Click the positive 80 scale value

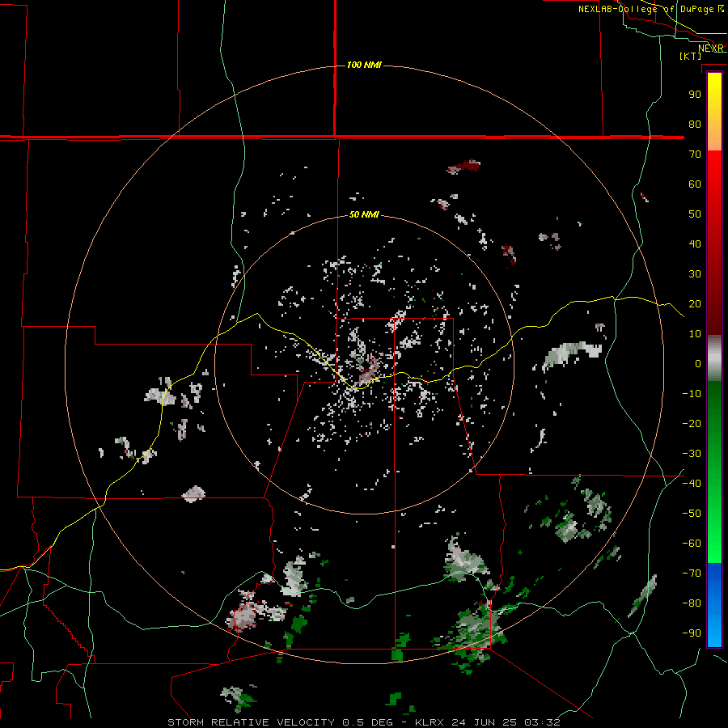pyautogui.click(x=695, y=125)
